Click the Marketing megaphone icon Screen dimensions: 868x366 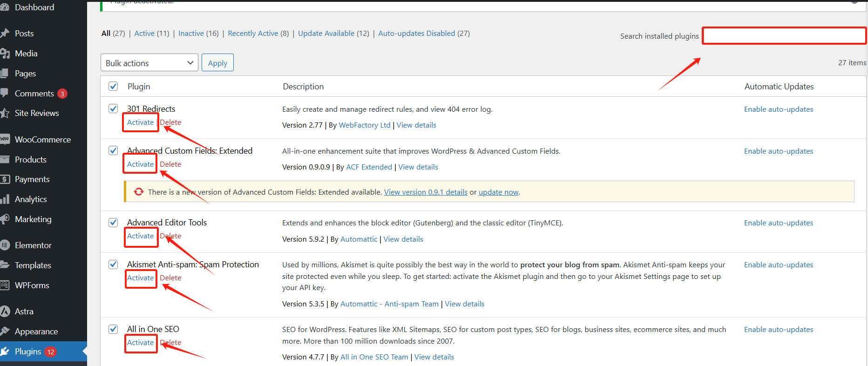coord(5,219)
